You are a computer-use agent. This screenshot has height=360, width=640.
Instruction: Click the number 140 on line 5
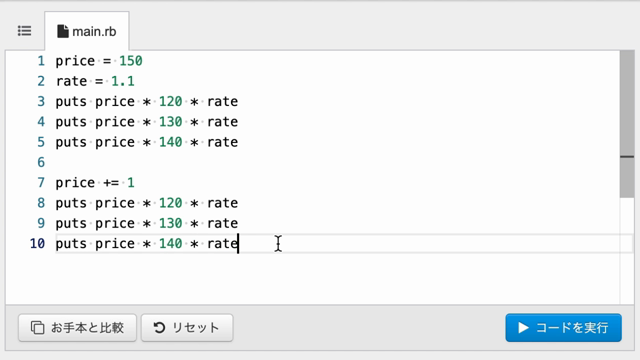pyautogui.click(x=170, y=142)
